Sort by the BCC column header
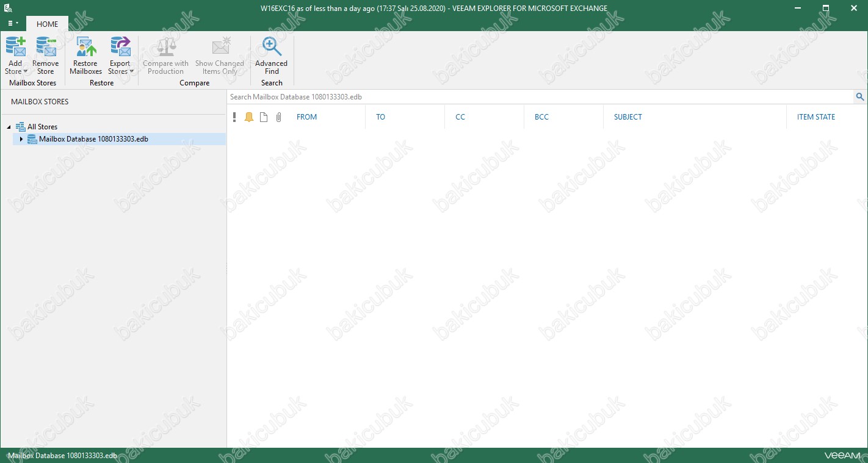This screenshot has height=463, width=868. (x=541, y=117)
